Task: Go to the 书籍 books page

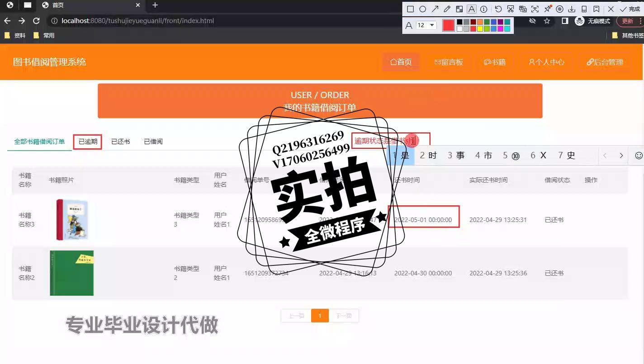Action: click(495, 62)
